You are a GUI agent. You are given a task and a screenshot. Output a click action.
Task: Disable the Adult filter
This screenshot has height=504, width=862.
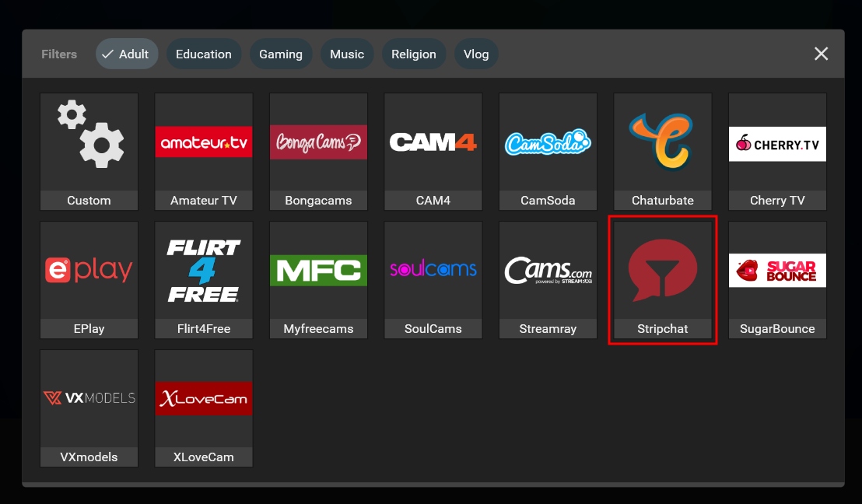pos(127,54)
